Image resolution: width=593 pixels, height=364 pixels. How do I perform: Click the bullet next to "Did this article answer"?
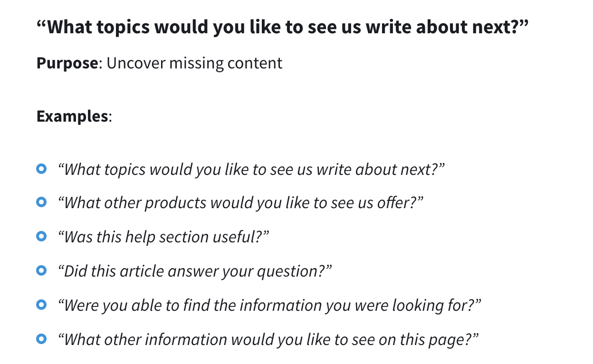point(41,270)
